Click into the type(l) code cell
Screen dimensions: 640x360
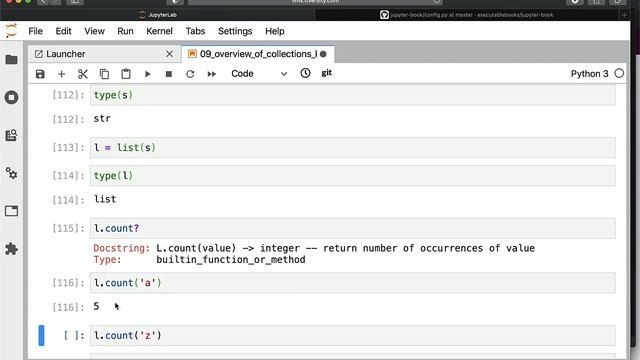pos(353,176)
